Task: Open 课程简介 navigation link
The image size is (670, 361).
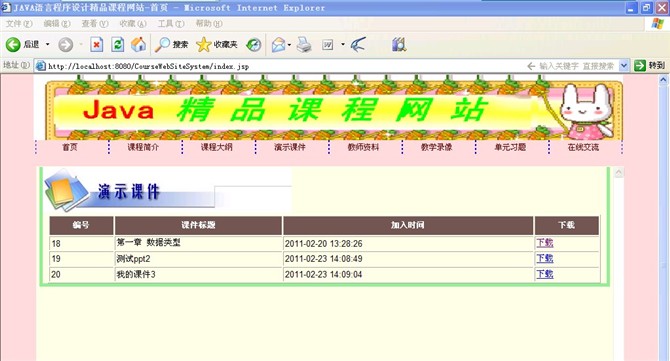Action: click(x=143, y=147)
